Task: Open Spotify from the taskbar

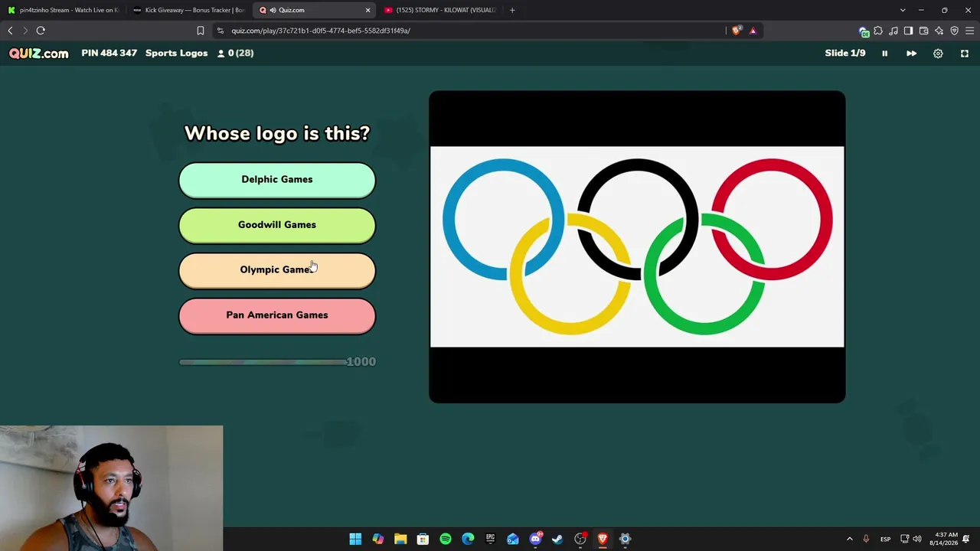Action: click(446, 539)
